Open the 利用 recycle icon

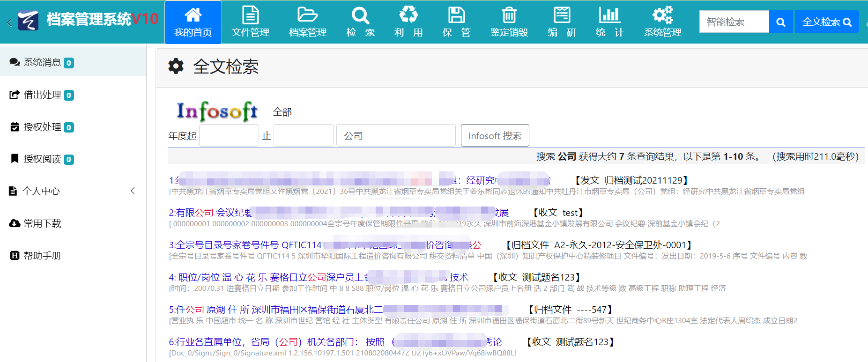[408, 15]
